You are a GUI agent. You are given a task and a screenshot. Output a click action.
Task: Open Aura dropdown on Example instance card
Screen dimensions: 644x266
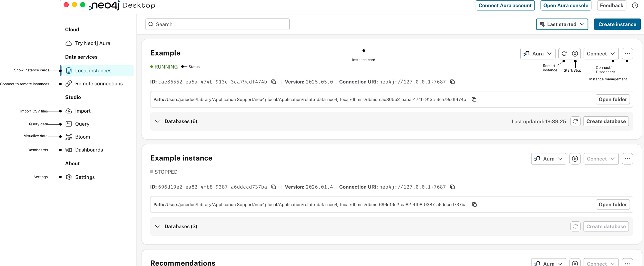point(549,159)
